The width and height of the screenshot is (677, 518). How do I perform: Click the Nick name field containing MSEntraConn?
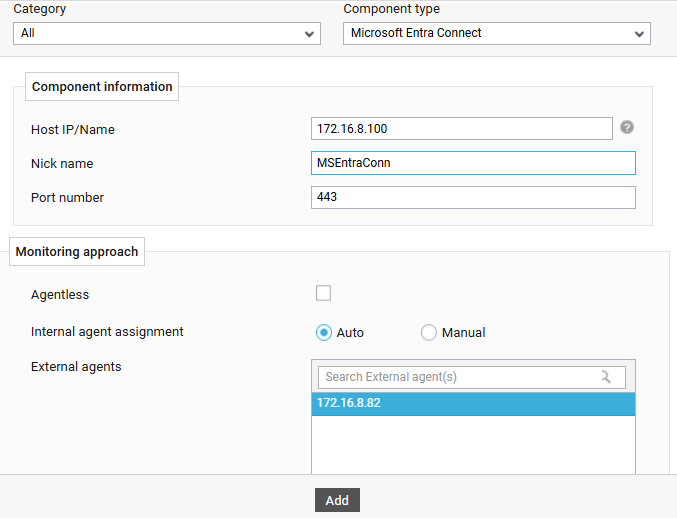(x=473, y=163)
